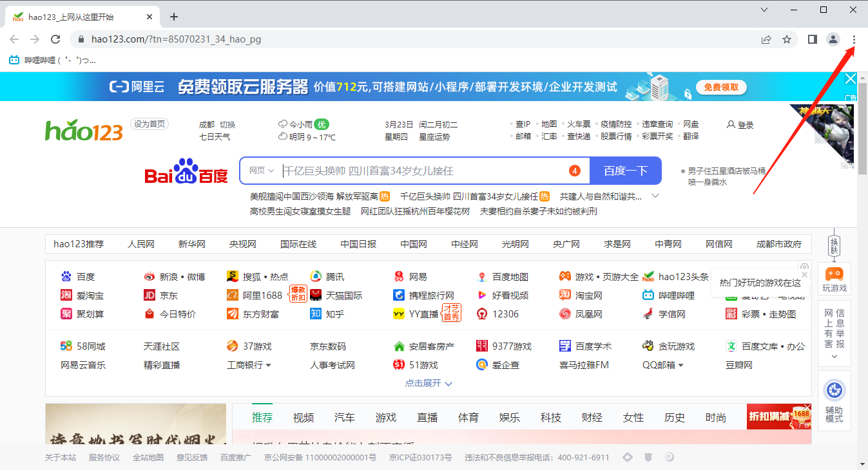Click the hao123 logo
This screenshot has height=470, width=868.
pos(84,131)
